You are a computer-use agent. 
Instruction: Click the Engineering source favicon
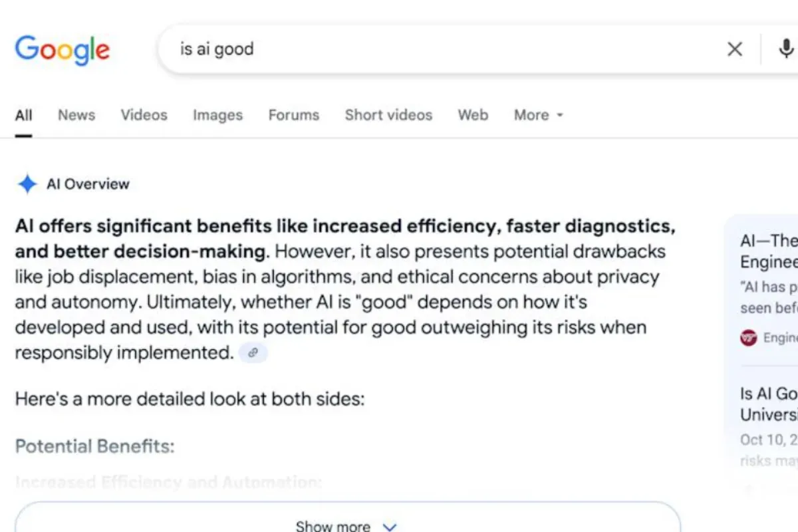pos(748,338)
